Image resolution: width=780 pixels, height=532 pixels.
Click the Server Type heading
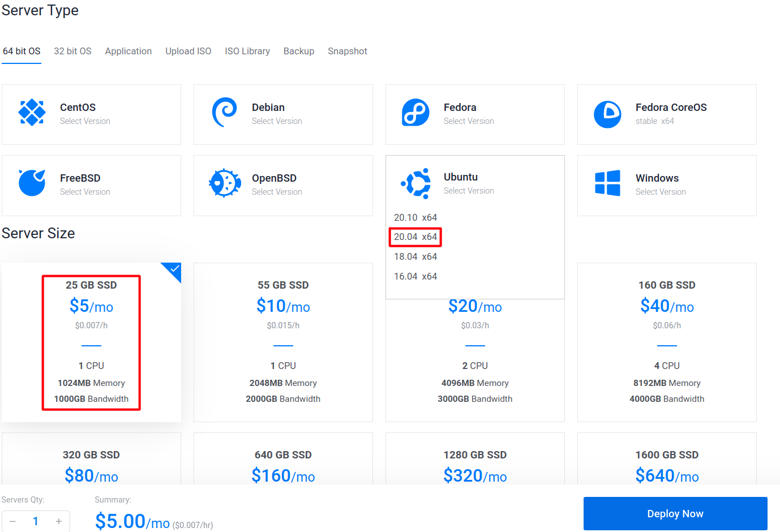point(40,10)
